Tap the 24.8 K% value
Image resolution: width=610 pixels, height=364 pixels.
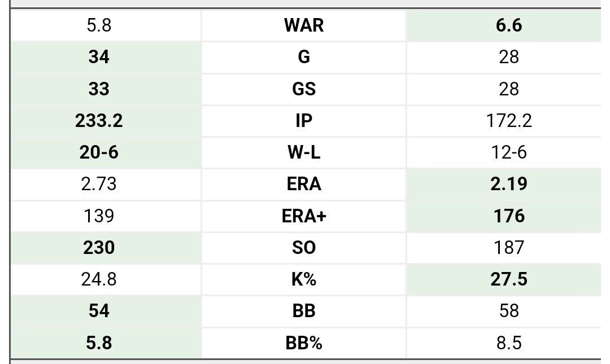click(99, 279)
